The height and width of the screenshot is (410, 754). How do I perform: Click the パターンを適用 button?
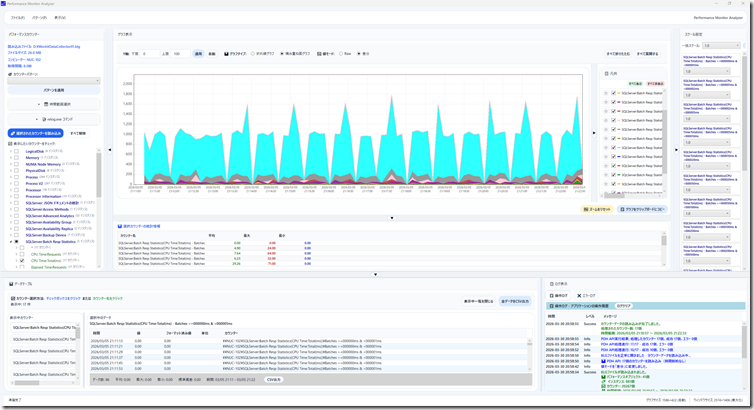click(52, 90)
